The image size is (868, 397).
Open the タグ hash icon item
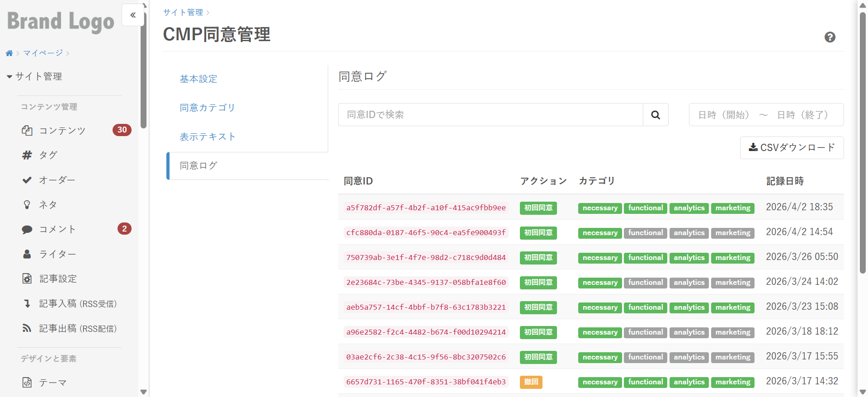[48, 155]
